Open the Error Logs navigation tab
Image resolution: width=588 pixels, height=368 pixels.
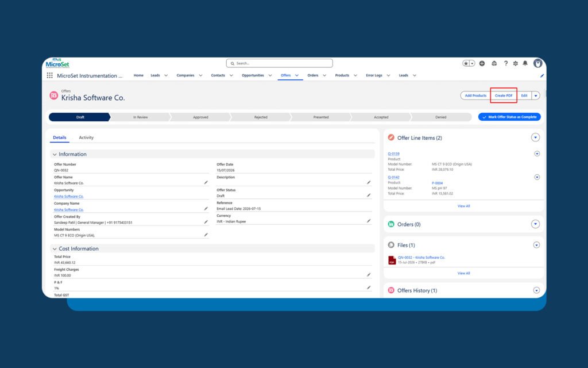click(374, 75)
